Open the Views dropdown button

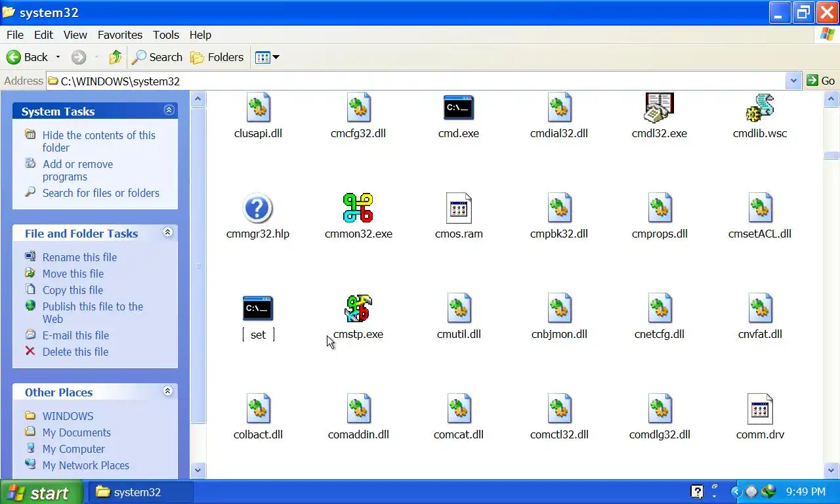point(267,57)
